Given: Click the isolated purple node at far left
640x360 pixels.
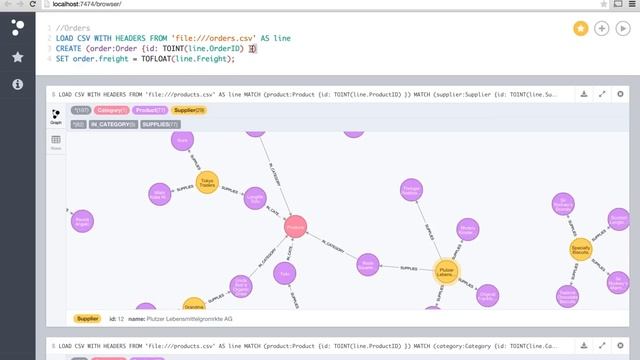Looking at the screenshot, I should [82, 221].
